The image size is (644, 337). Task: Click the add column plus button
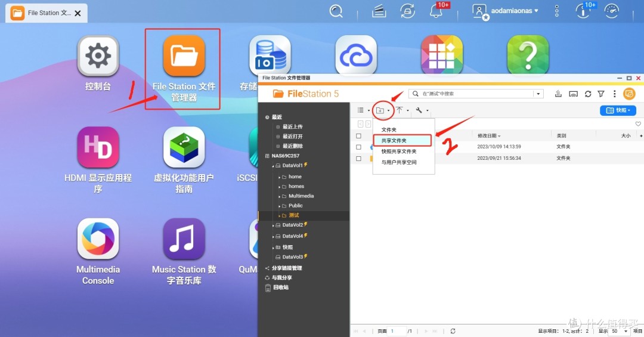pos(641,135)
